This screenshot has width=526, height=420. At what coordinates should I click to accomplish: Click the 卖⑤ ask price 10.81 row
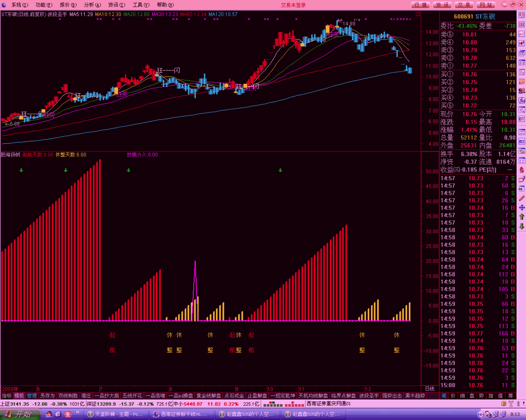click(478, 35)
